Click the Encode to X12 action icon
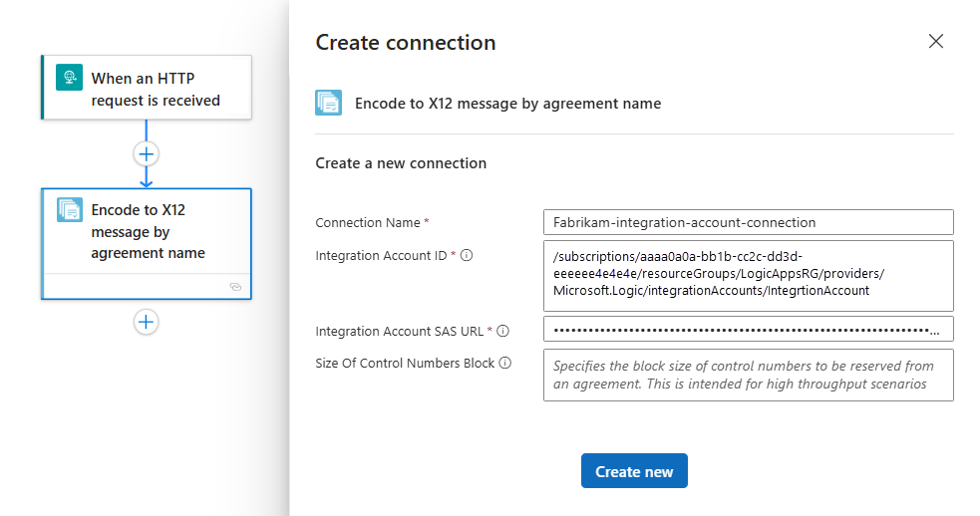Viewport: 980px width, 516px height. pos(69,210)
